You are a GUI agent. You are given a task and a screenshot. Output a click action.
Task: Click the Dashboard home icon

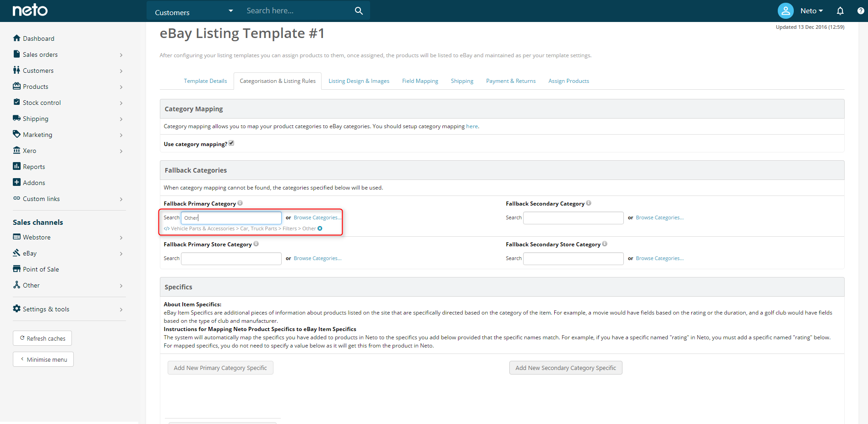[x=16, y=38]
